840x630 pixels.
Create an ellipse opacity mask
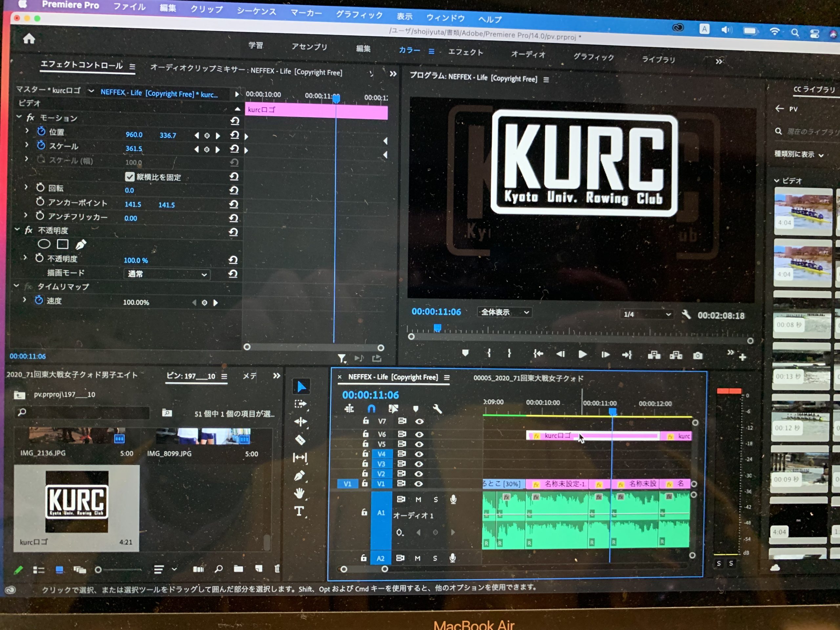point(44,244)
